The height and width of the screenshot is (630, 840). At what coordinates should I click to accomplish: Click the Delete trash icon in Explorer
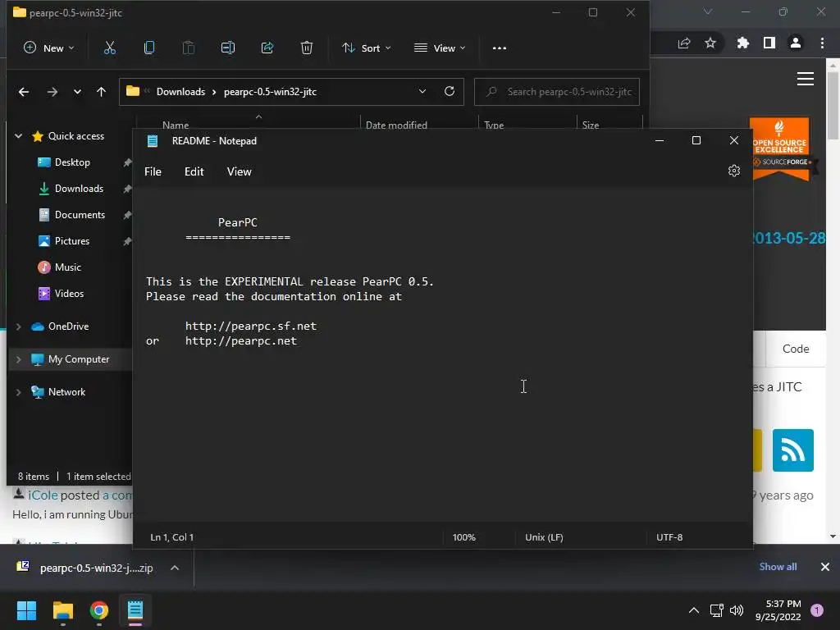307,48
